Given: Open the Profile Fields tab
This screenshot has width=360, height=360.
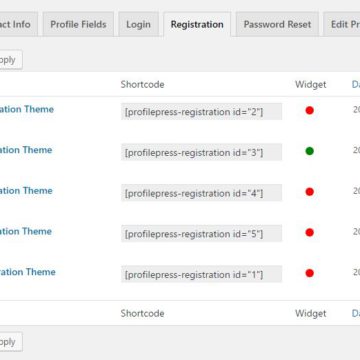Looking at the screenshot, I should point(78,24).
